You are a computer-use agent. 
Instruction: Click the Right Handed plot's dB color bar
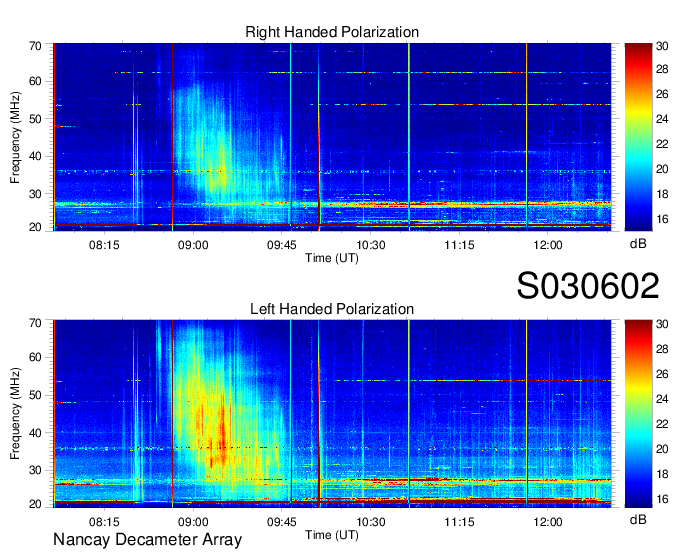[638, 137]
